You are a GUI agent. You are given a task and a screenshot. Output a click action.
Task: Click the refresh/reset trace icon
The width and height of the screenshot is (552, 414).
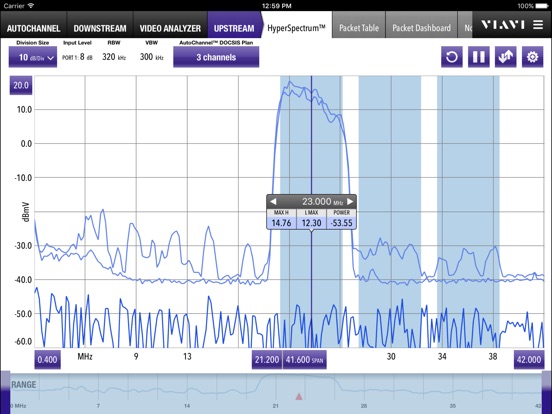pyautogui.click(x=452, y=57)
